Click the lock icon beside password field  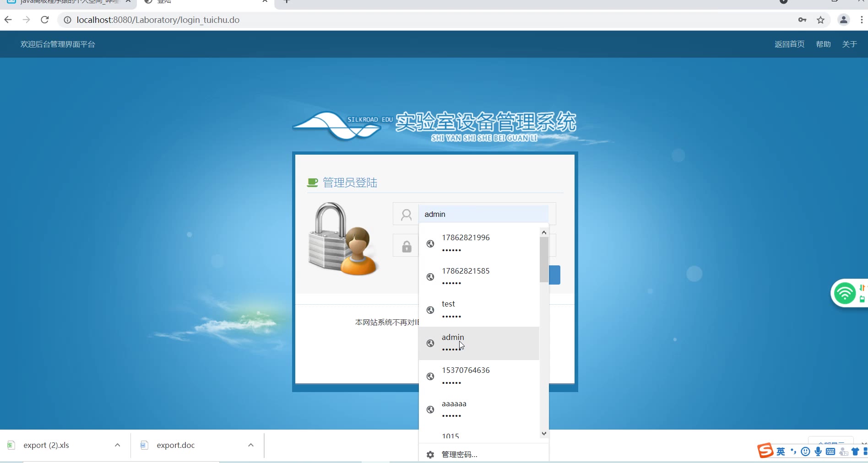[407, 247]
